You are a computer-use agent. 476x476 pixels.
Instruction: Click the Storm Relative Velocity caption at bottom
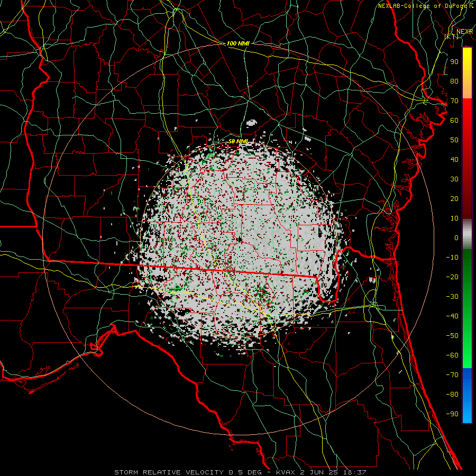(240, 472)
